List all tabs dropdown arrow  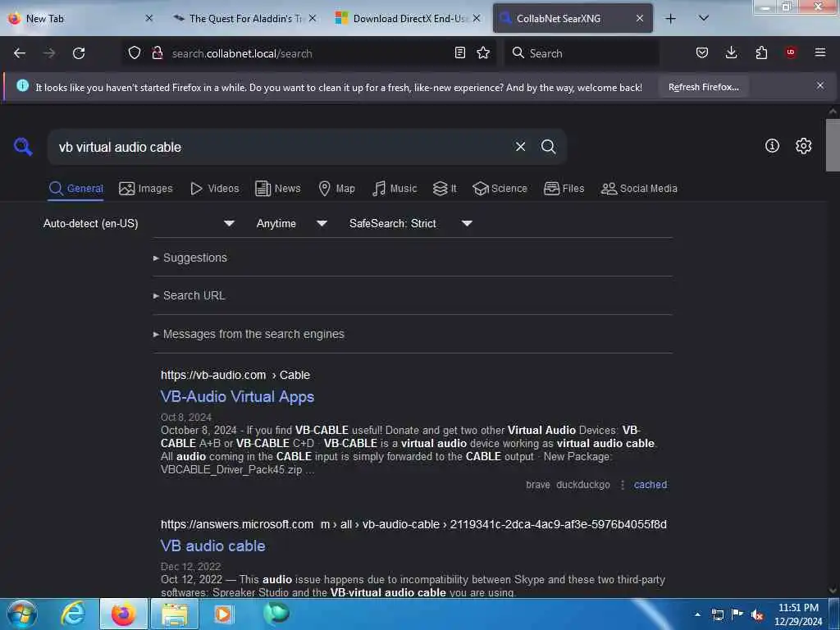pos(704,19)
